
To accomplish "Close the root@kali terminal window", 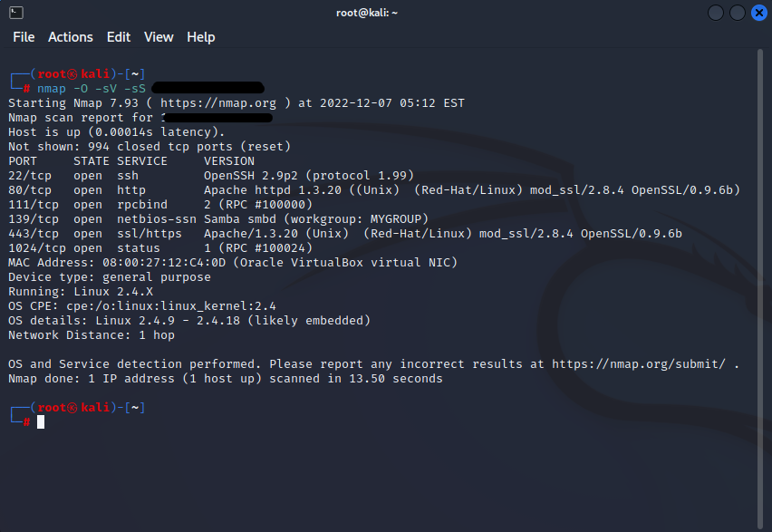I will (x=758, y=13).
